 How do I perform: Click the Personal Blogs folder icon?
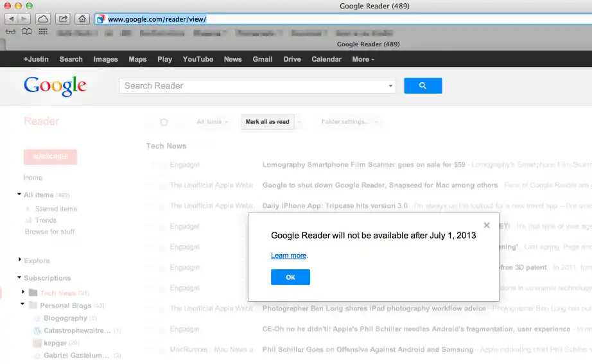[x=33, y=305]
